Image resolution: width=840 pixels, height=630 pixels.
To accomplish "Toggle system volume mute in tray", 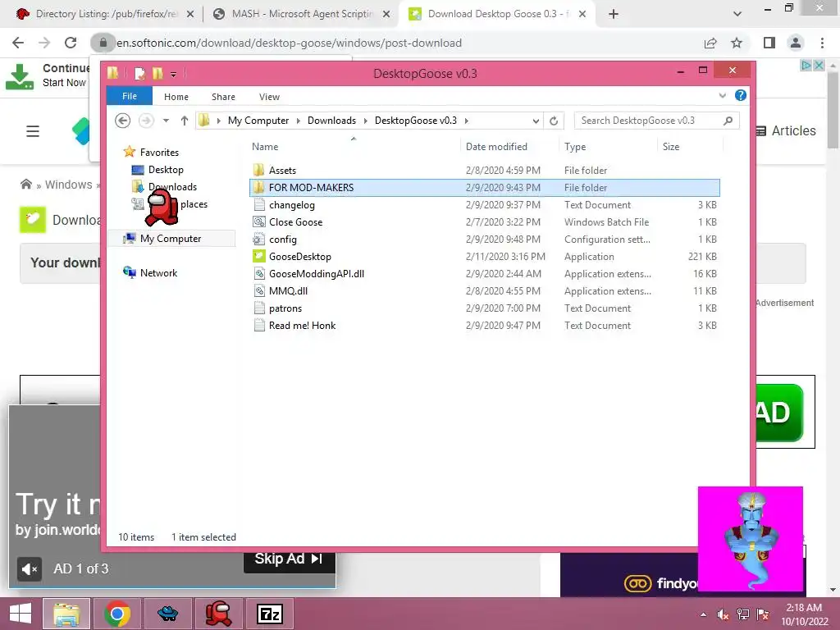I will click(723, 614).
